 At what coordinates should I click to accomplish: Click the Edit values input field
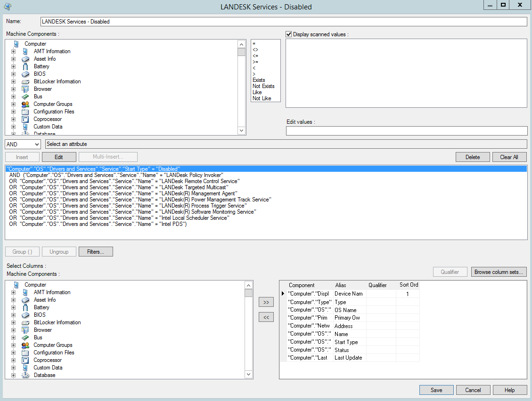[x=406, y=131]
